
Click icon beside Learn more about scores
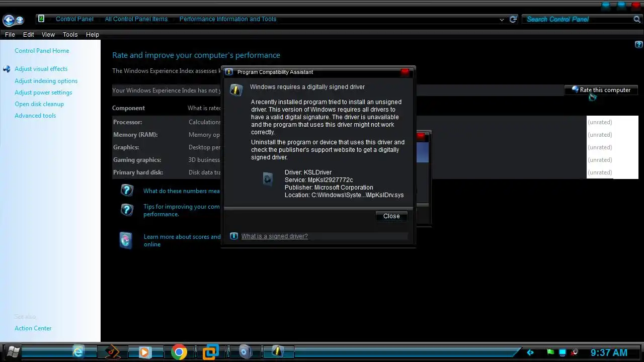tap(126, 240)
